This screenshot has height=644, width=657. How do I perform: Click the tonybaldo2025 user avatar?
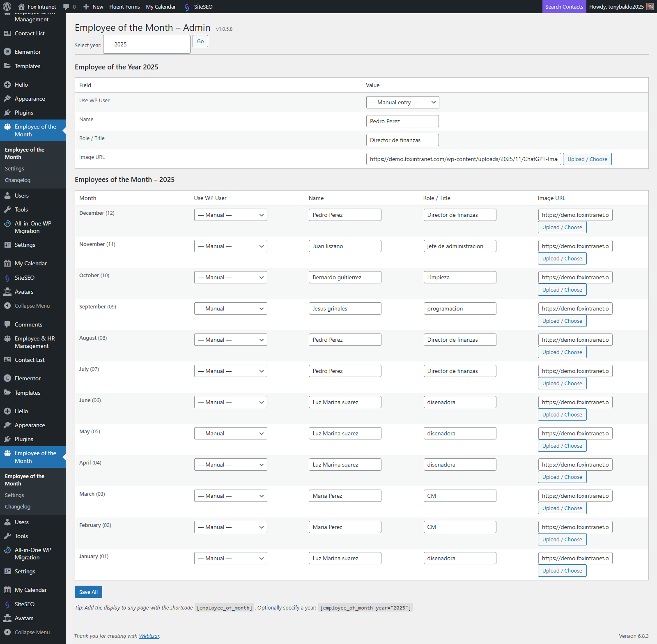pyautogui.click(x=650, y=7)
